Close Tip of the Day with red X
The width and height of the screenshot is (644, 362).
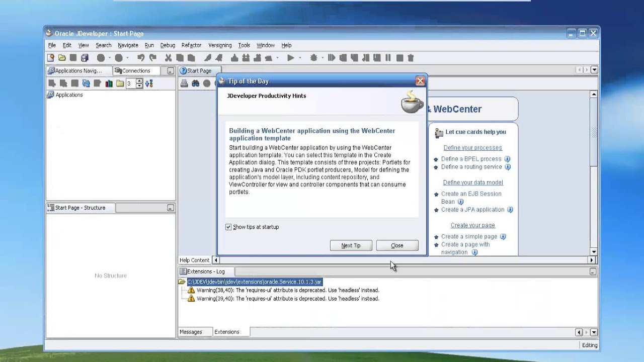(420, 81)
